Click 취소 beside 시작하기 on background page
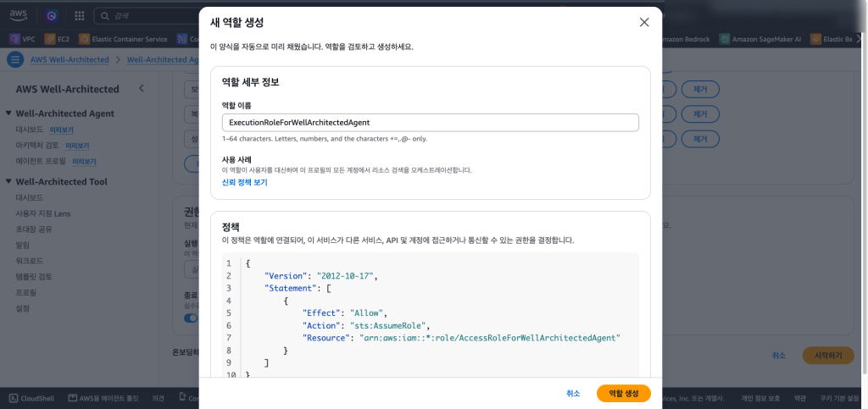The image size is (868, 409). [779, 356]
